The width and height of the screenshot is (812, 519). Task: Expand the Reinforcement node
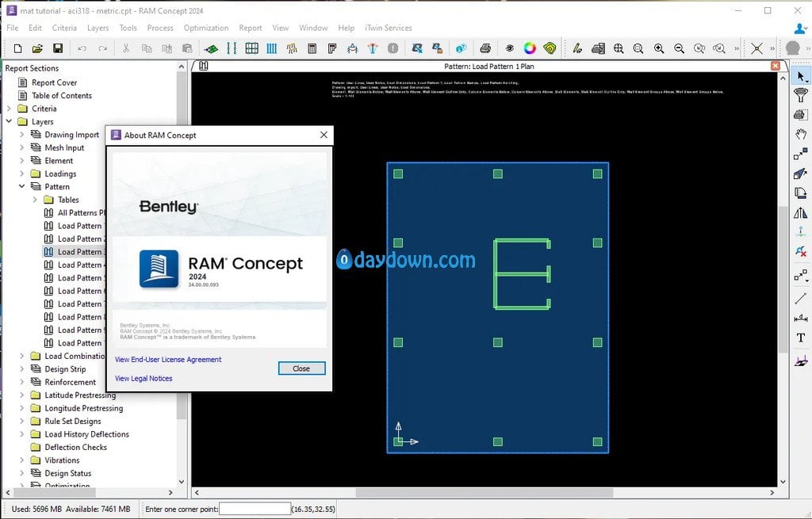[21, 382]
